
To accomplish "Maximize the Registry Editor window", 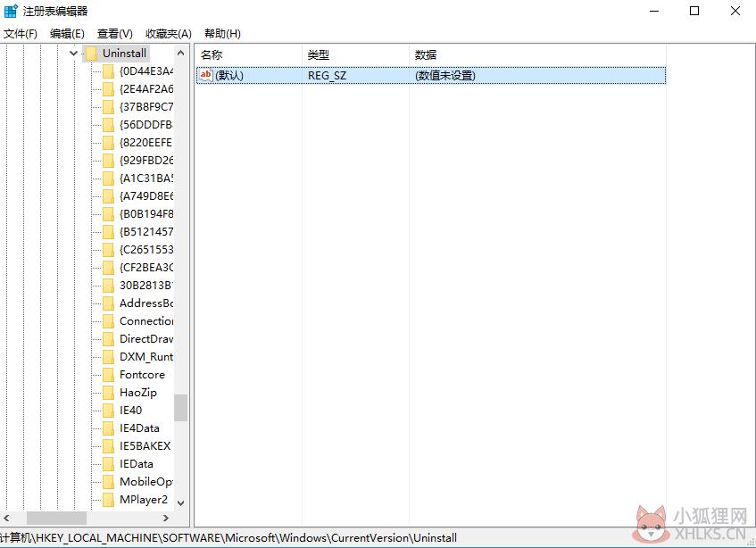I will coord(694,11).
